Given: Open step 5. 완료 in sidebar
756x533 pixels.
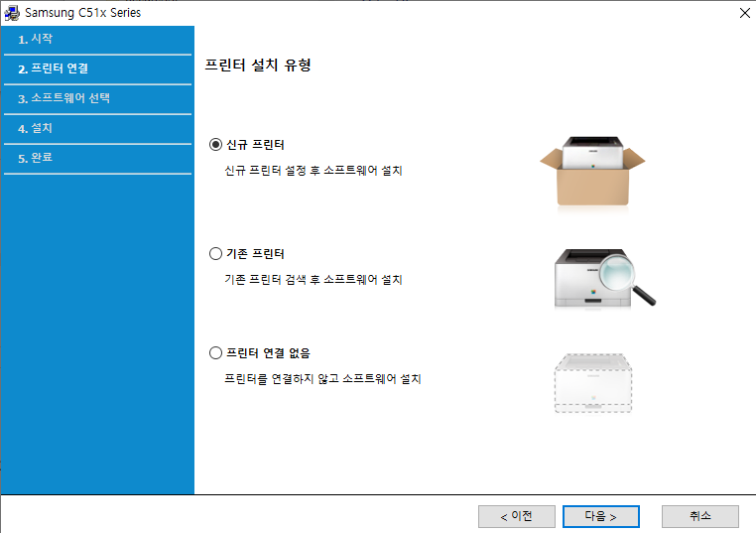Looking at the screenshot, I should click(98, 158).
